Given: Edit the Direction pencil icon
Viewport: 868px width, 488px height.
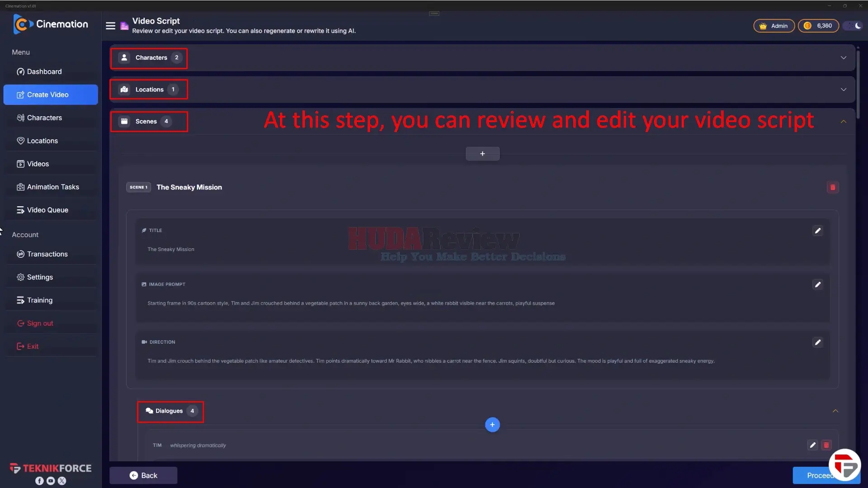Looking at the screenshot, I should [817, 342].
